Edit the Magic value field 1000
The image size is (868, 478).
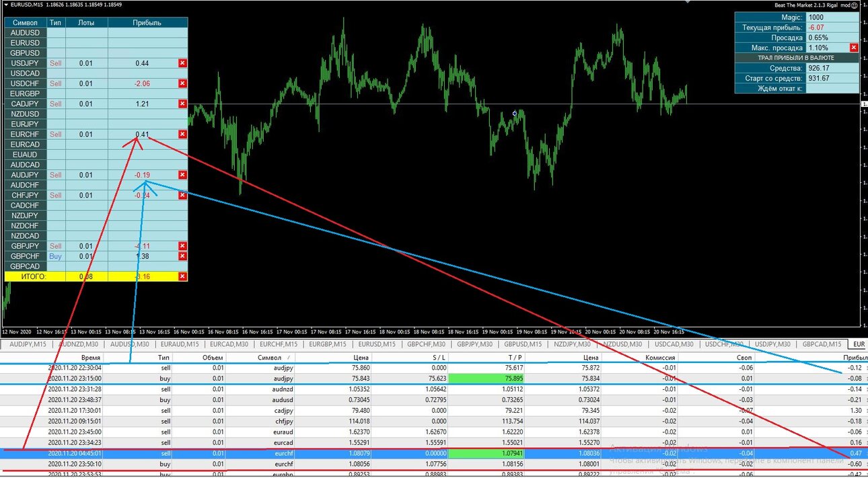tap(833, 17)
